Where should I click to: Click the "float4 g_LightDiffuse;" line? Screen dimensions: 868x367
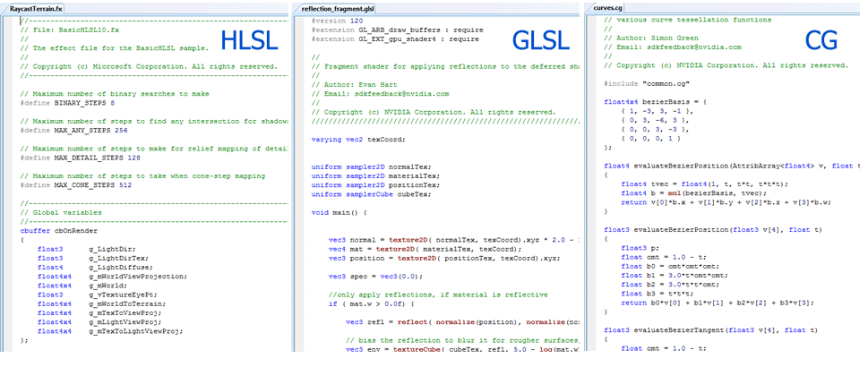point(95,267)
